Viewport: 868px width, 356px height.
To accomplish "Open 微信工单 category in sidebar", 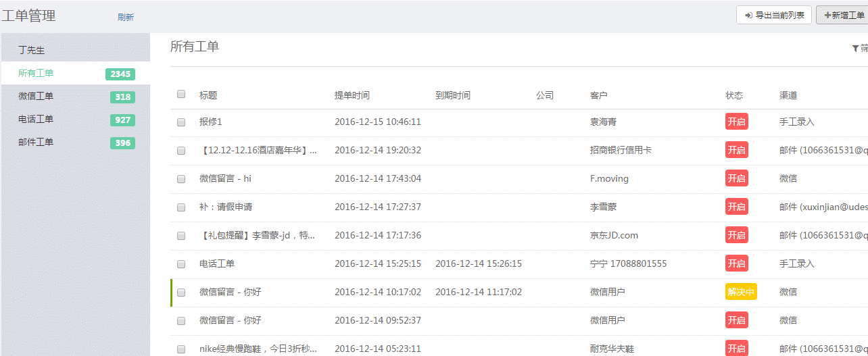I will 36,96.
